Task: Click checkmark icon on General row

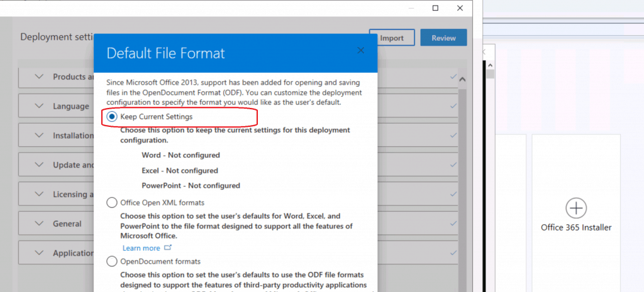Action: click(453, 224)
